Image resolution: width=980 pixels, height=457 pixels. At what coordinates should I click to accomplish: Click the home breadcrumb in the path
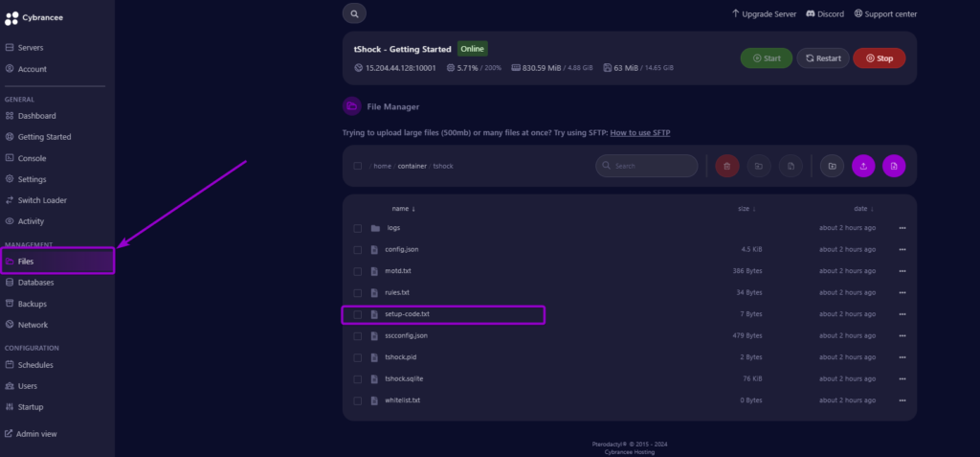click(383, 166)
